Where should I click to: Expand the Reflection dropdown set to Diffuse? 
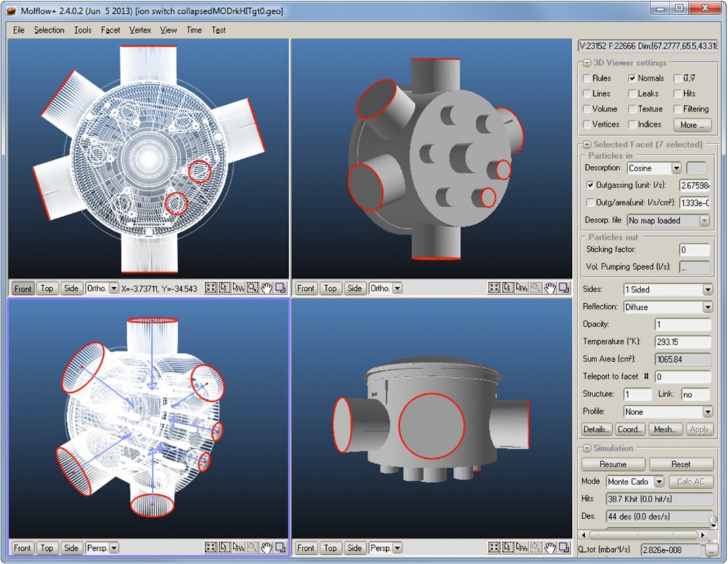coord(707,307)
